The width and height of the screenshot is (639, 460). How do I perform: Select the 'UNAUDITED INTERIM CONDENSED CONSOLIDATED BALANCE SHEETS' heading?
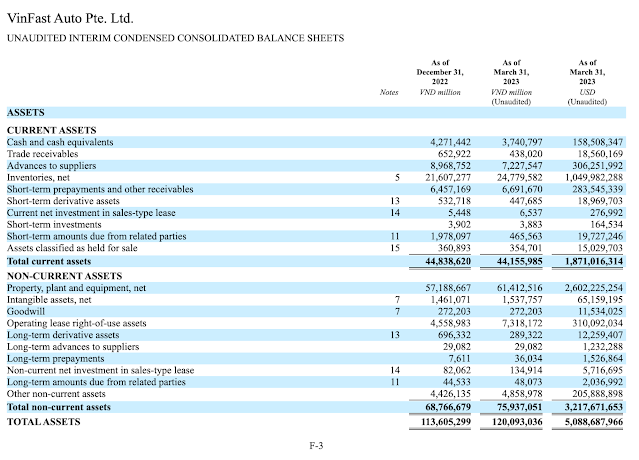pos(176,38)
